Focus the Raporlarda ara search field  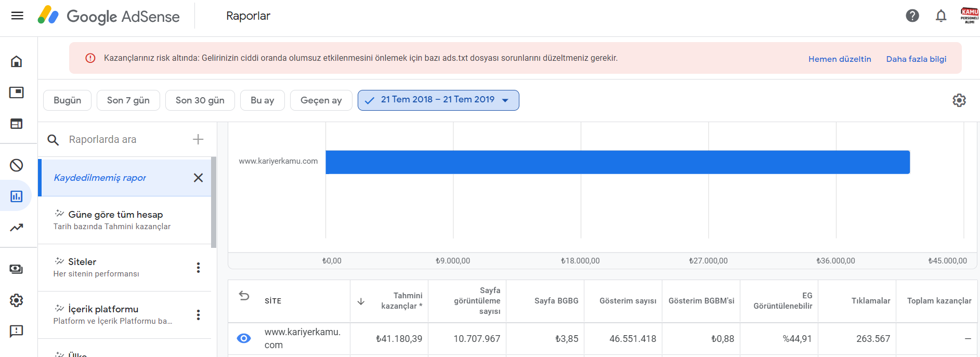pos(125,139)
